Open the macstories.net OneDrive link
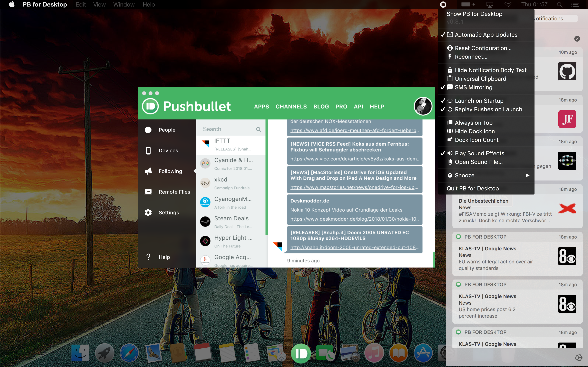The width and height of the screenshot is (588, 367). click(x=354, y=187)
